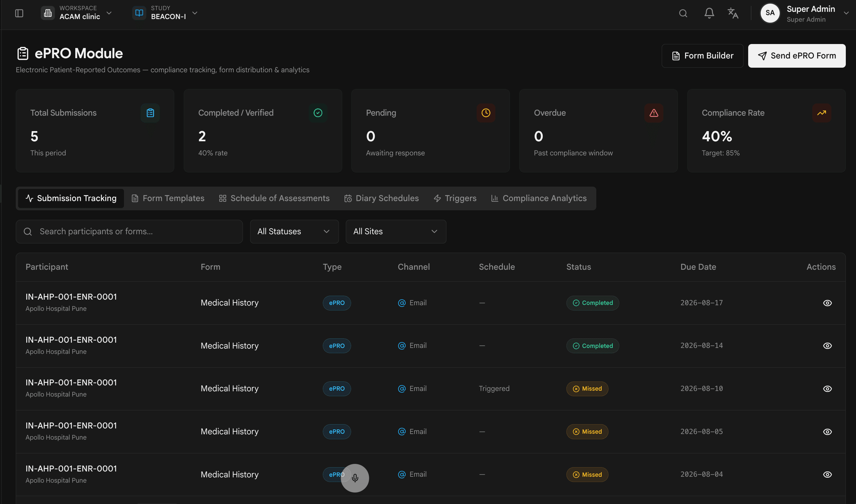Expand the Super Admin account menu chevron
856x504 pixels.
pos(846,13)
